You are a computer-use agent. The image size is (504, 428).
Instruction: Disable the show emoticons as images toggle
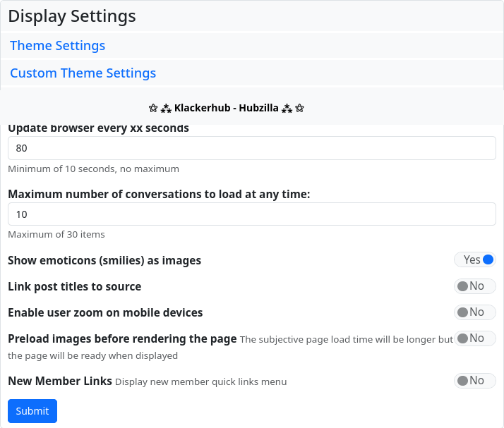(475, 260)
